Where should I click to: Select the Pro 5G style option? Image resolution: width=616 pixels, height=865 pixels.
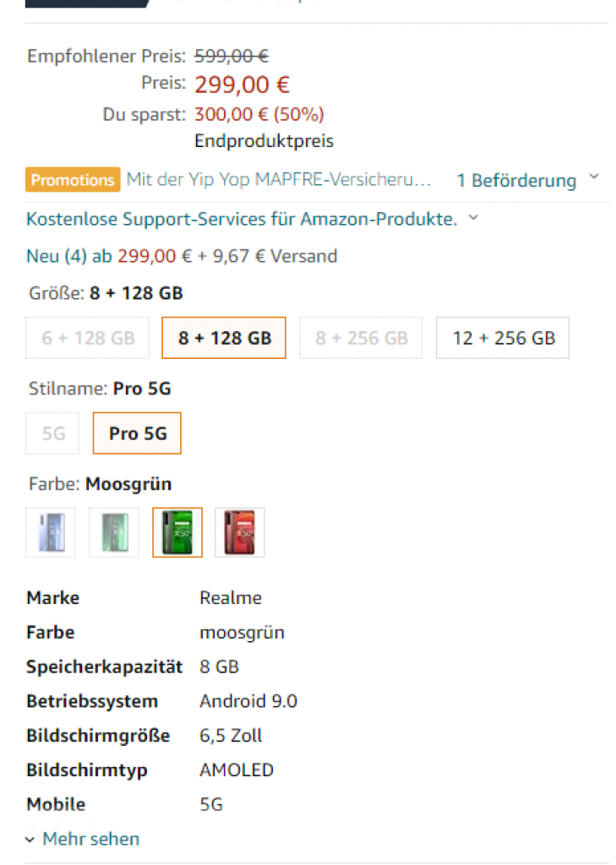click(137, 434)
